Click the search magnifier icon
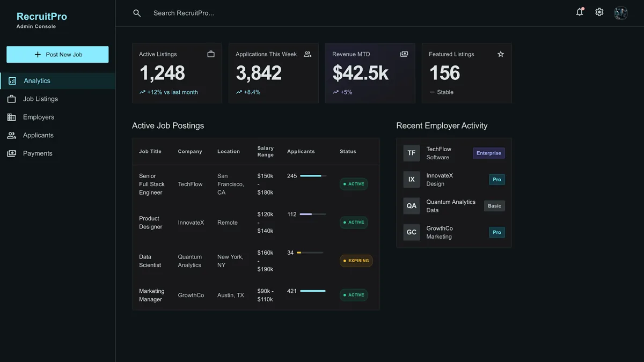 pos(137,13)
